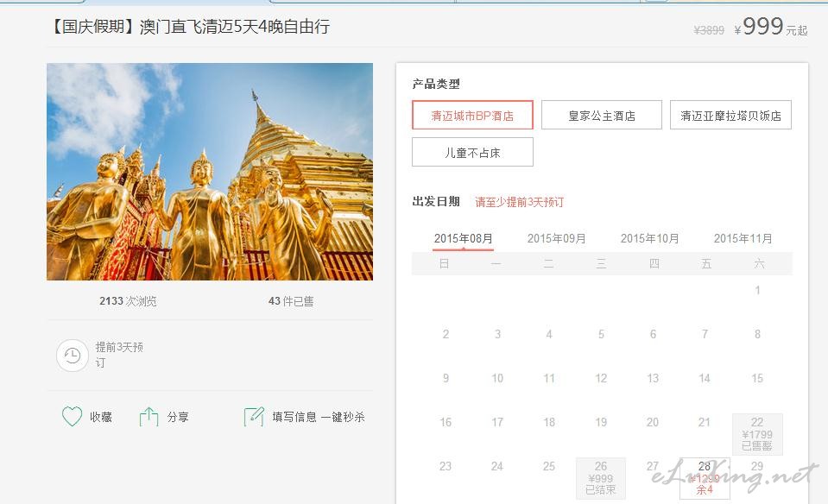Switch to 2015年09月 tab
Screen dimensions: 828x504
click(x=557, y=238)
